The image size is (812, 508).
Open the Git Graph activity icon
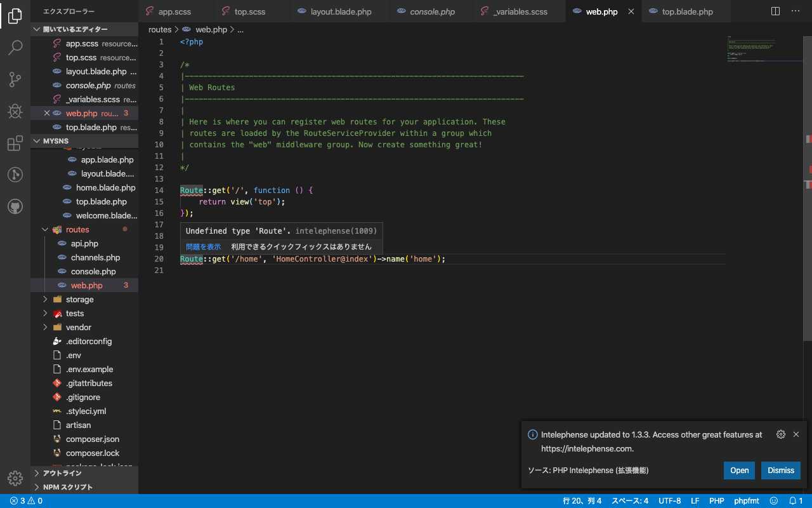click(15, 175)
